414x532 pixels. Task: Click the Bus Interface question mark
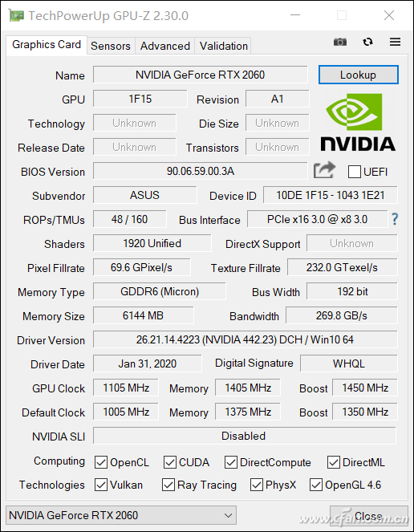click(x=395, y=219)
